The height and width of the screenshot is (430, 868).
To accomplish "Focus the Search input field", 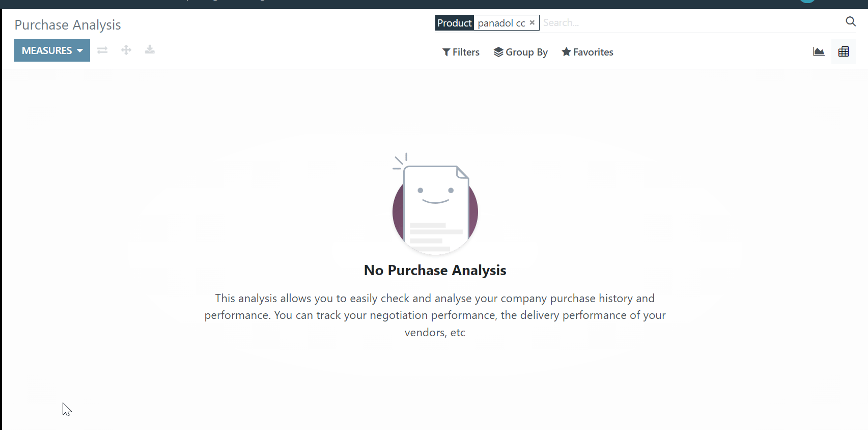I will 690,22.
